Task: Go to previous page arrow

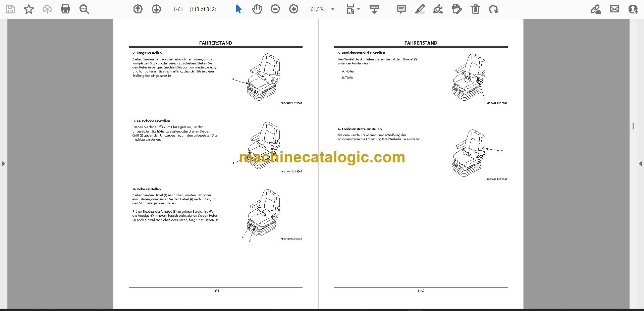Action: [x=138, y=9]
